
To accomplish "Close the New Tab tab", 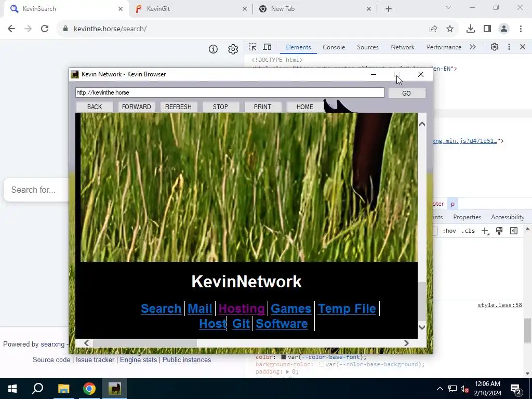I will 369,9.
